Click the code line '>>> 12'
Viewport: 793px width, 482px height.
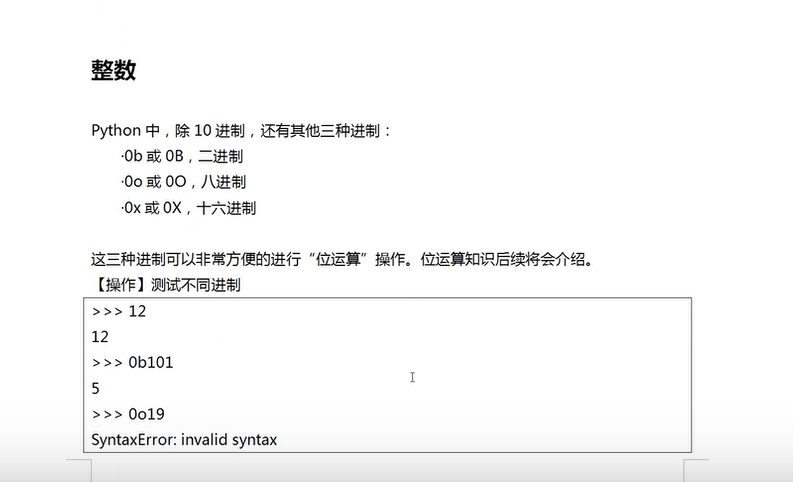pyautogui.click(x=119, y=311)
